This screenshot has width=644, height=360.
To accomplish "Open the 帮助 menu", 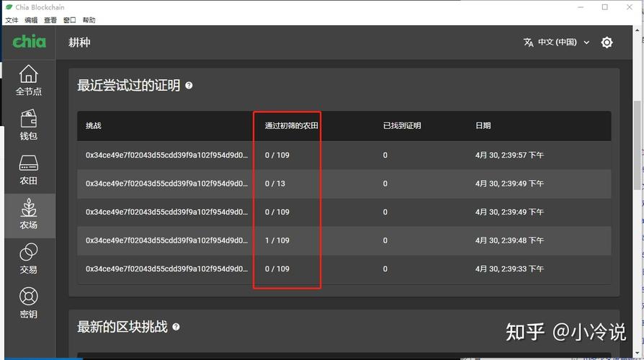I will click(89, 20).
